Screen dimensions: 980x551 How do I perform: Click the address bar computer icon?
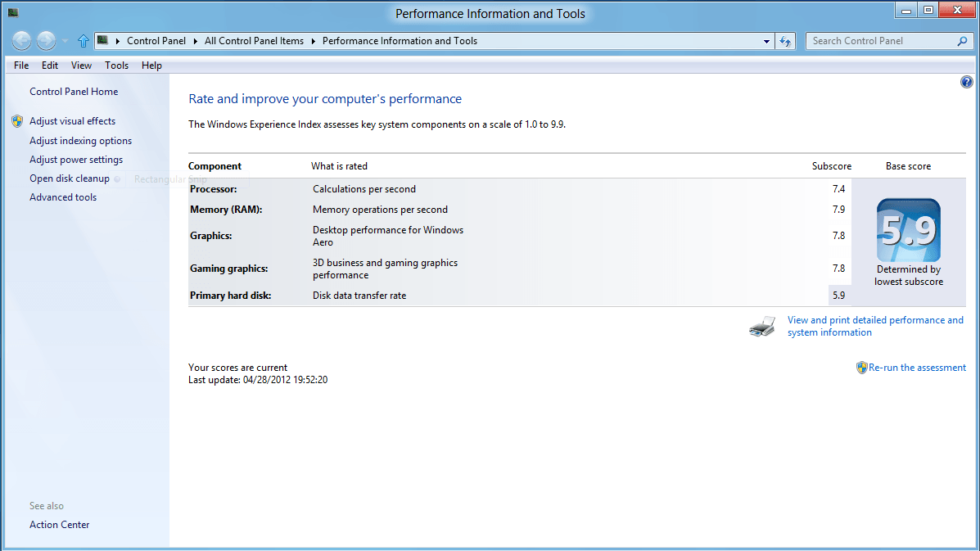[x=102, y=41]
